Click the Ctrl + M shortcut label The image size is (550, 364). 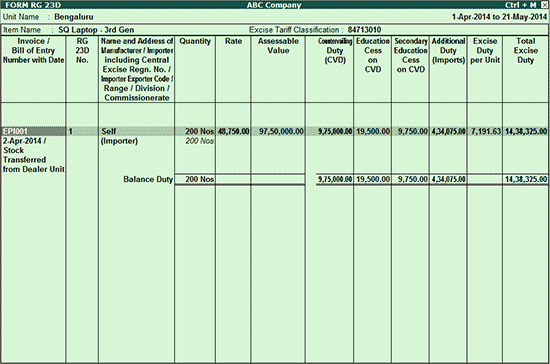point(521,5)
